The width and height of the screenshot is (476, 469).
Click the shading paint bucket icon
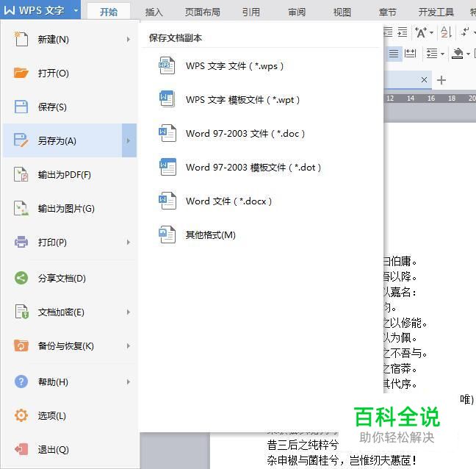click(457, 54)
